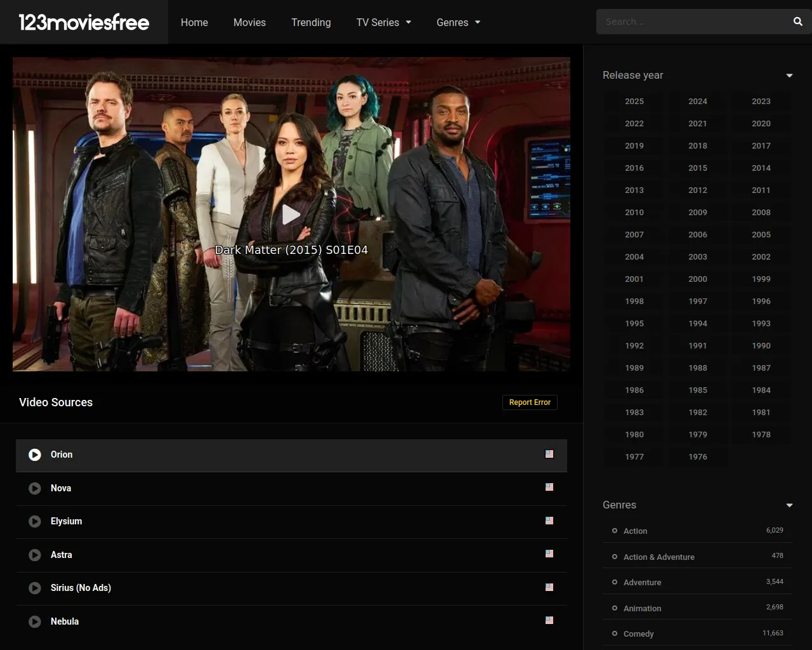This screenshot has height=650, width=812.
Task: Click the flag icon on Sirius row
Action: (549, 587)
